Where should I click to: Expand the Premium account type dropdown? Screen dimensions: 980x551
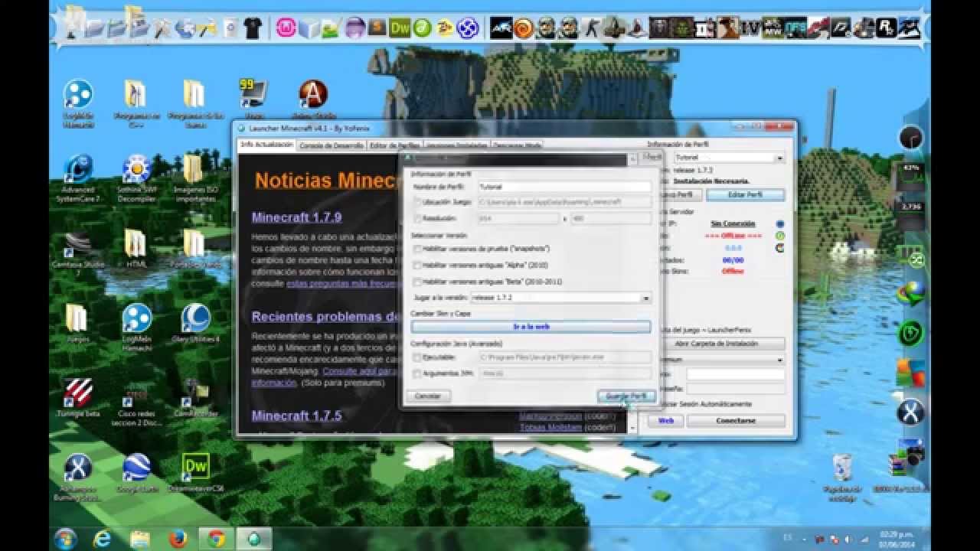pos(779,360)
